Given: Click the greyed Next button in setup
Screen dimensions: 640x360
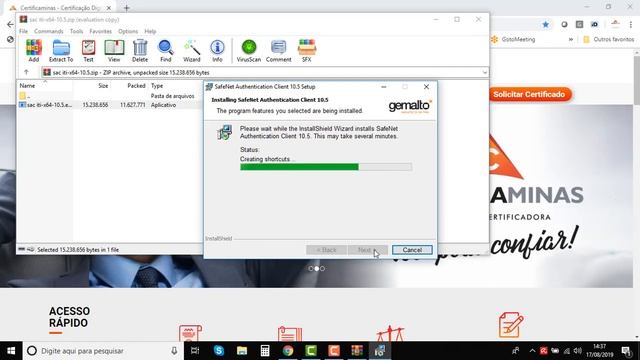Looking at the screenshot, I should click(x=368, y=250).
